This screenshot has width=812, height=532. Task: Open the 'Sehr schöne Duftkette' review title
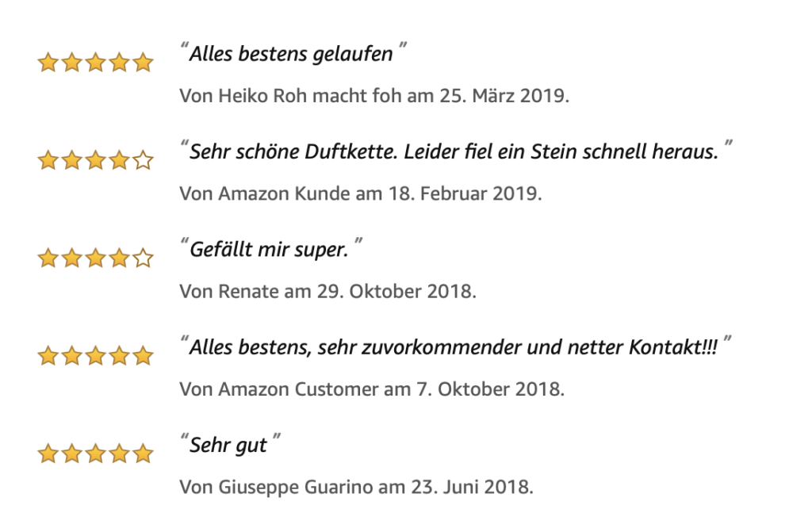[x=454, y=151]
